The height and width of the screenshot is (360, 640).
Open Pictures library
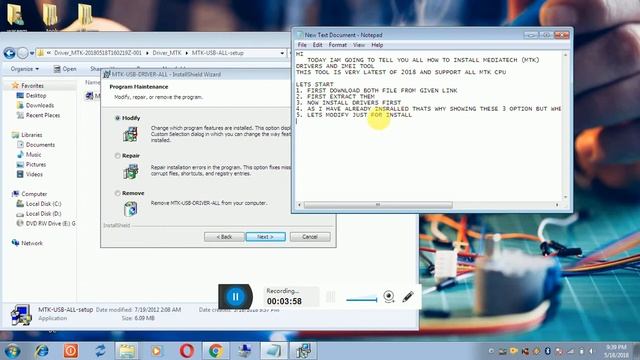(x=36, y=164)
